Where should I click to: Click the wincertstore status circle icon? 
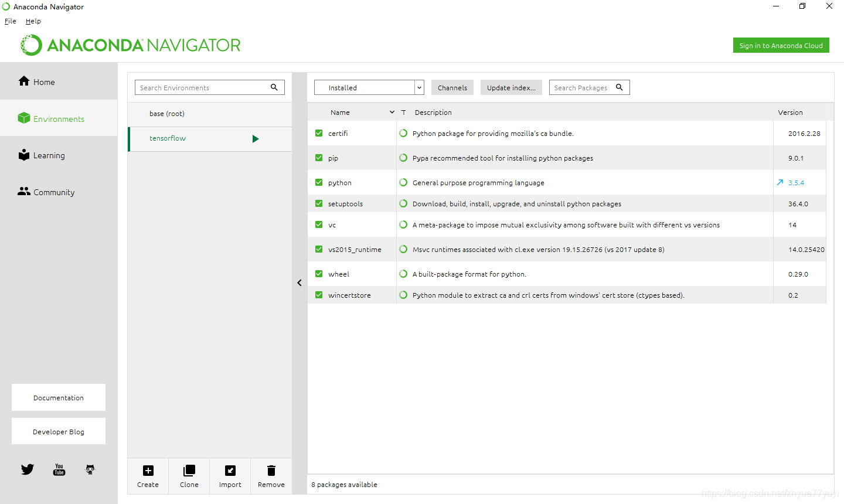coord(403,295)
